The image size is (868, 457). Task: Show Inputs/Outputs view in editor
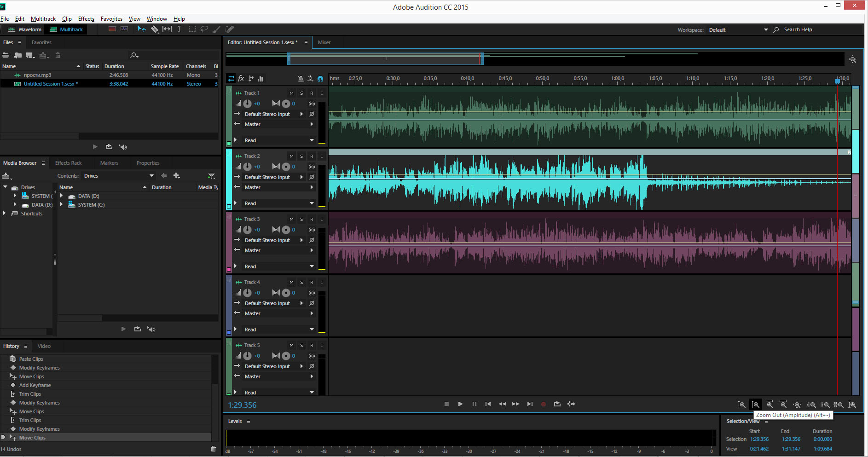point(231,79)
